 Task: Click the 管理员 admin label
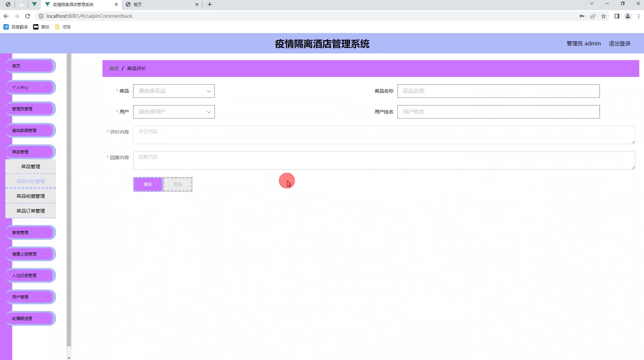(584, 44)
